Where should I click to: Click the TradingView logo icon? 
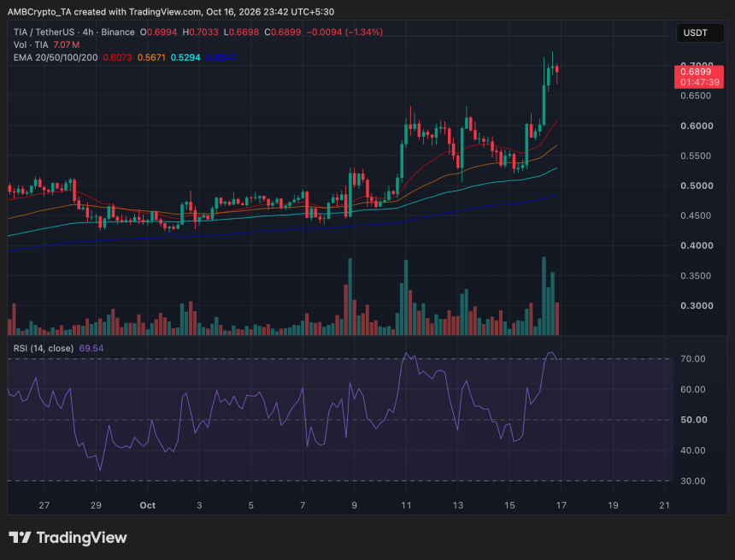(x=20, y=537)
